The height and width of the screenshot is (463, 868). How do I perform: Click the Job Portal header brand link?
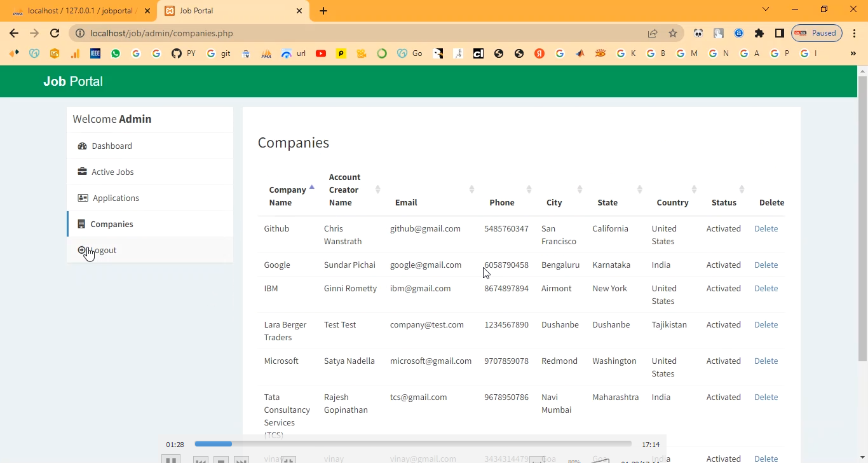[x=73, y=81]
